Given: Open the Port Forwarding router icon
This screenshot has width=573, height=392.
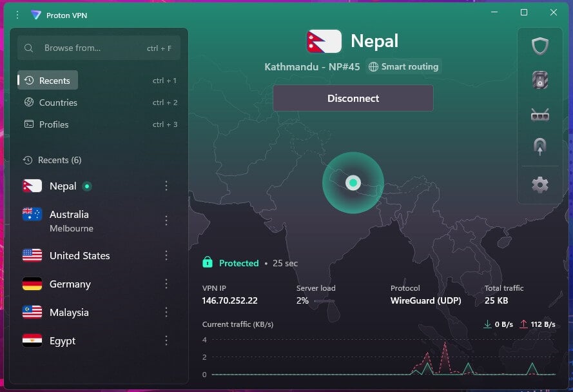Looking at the screenshot, I should (x=539, y=115).
